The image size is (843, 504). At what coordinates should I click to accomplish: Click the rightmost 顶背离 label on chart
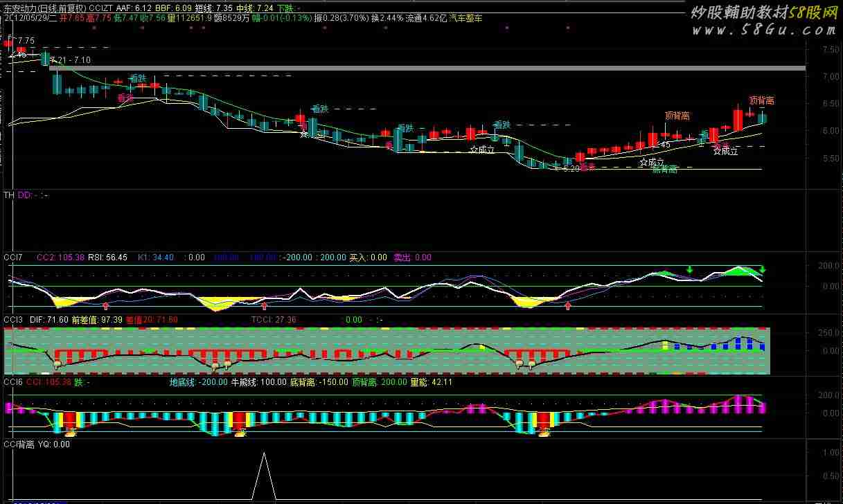761,100
